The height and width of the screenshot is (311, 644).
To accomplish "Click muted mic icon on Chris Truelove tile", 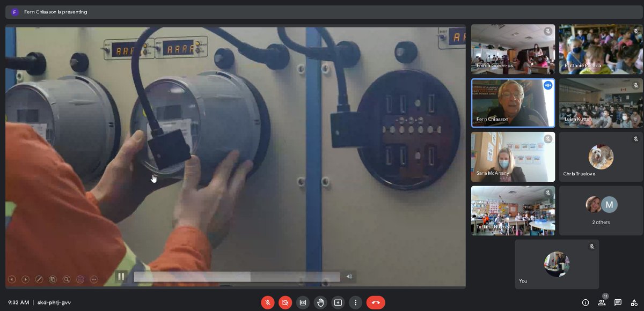I will [635, 139].
